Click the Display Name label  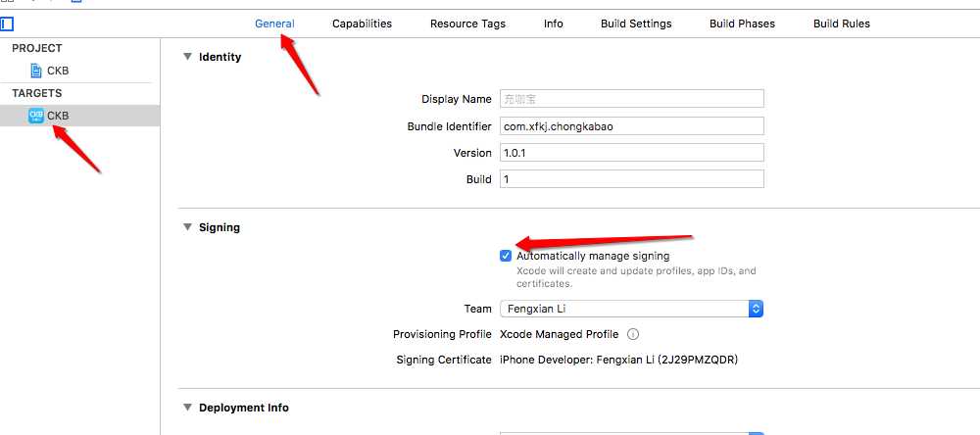(x=457, y=99)
